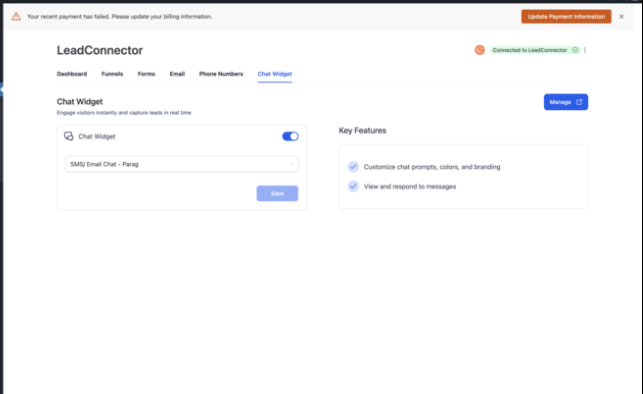This screenshot has height=394, width=643.
Task: Click the green connected checkmark icon
Action: [x=575, y=50]
